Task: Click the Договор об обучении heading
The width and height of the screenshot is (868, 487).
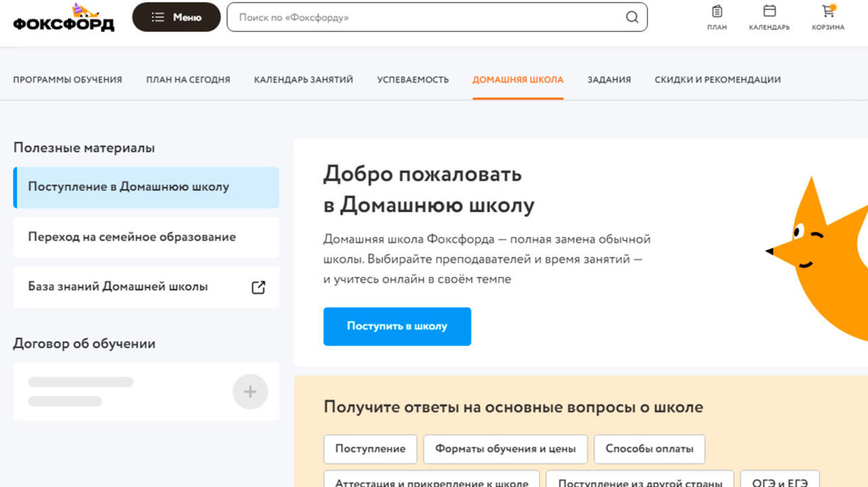Action: (x=84, y=344)
